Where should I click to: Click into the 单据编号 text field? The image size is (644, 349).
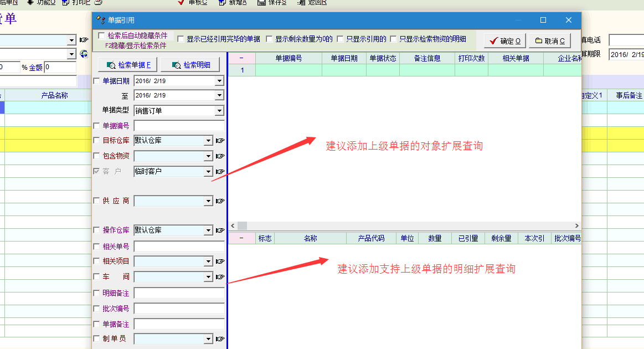tap(179, 126)
